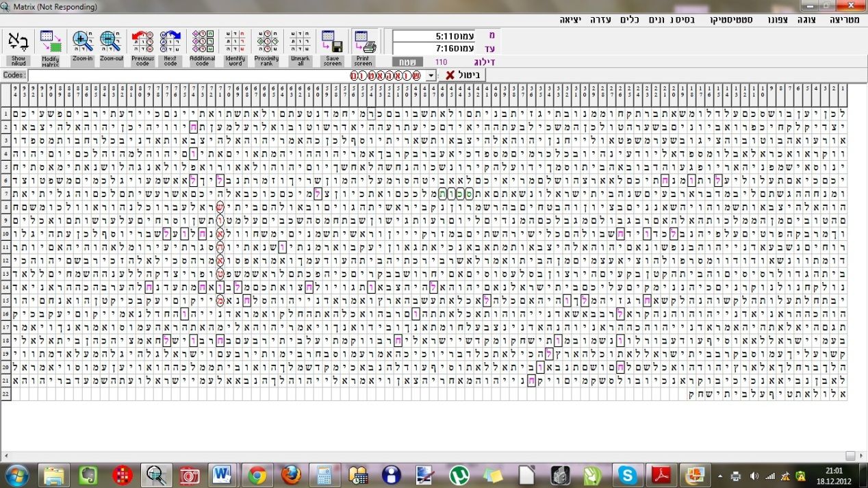Open the Proximity rank tool
This screenshot has width=868, height=488.
pos(267,42)
